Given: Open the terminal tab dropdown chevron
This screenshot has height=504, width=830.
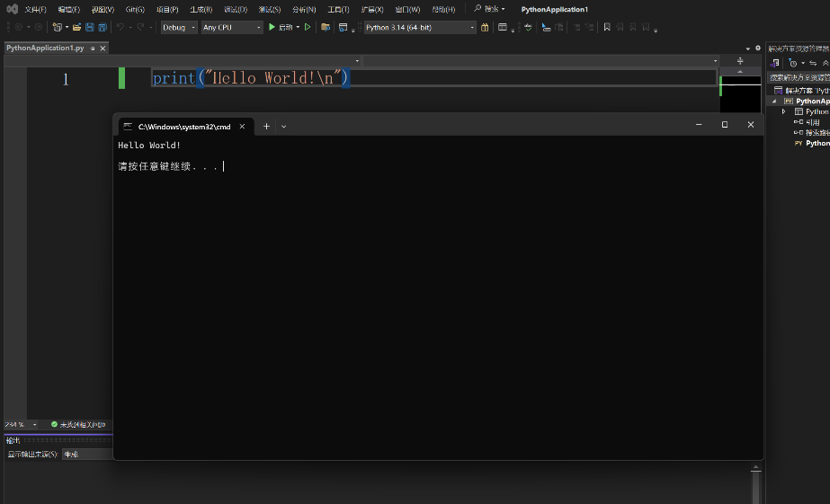Looking at the screenshot, I should [284, 127].
